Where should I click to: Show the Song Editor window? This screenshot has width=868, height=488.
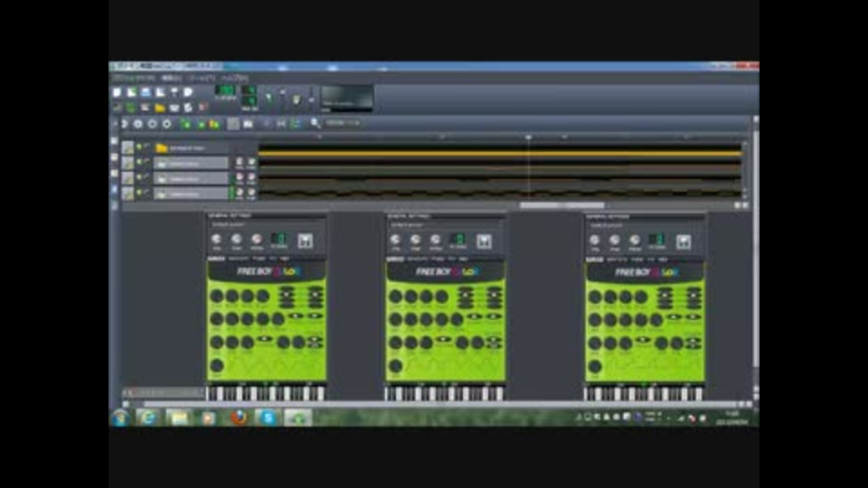pos(118,107)
